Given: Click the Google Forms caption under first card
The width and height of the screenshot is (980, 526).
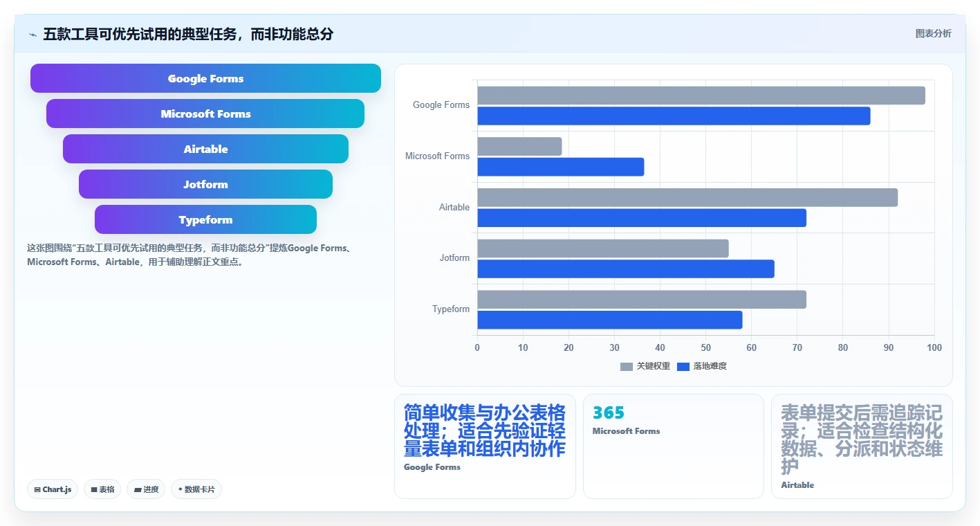Looking at the screenshot, I should coord(432,467).
